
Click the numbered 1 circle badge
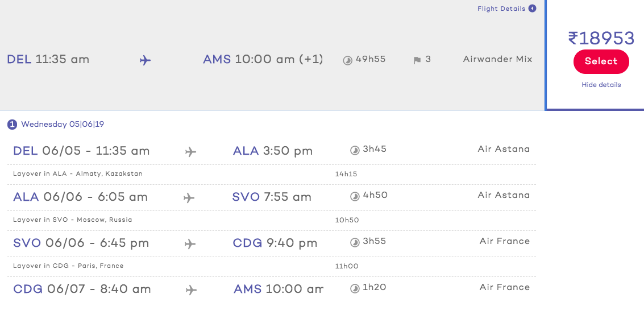(12, 124)
